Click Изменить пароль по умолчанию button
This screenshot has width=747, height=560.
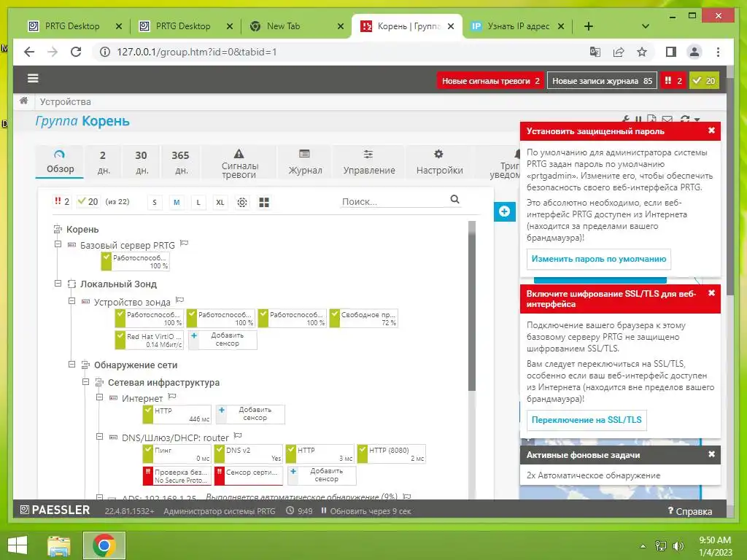click(x=599, y=259)
